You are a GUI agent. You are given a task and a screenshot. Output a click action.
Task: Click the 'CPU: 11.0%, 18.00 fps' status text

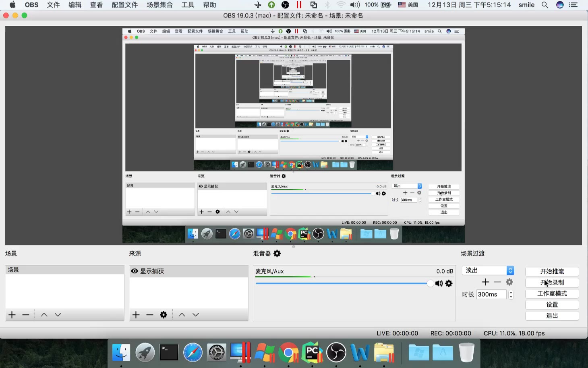click(x=514, y=333)
